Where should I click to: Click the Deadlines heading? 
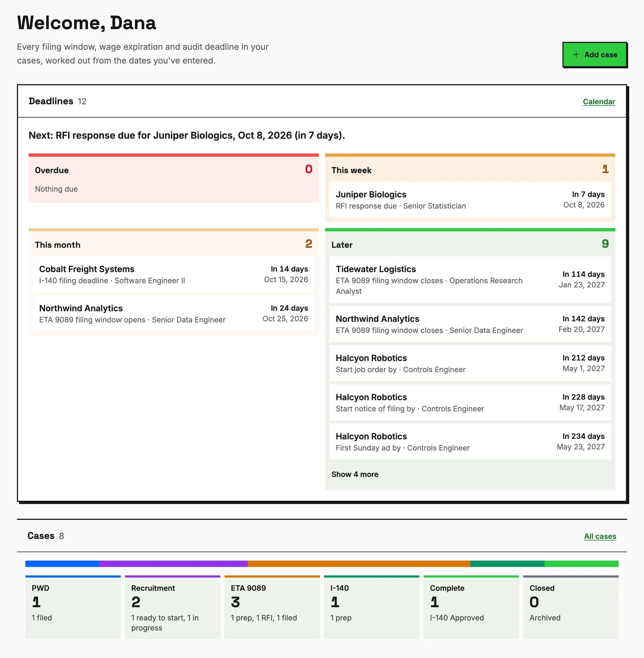[51, 101]
